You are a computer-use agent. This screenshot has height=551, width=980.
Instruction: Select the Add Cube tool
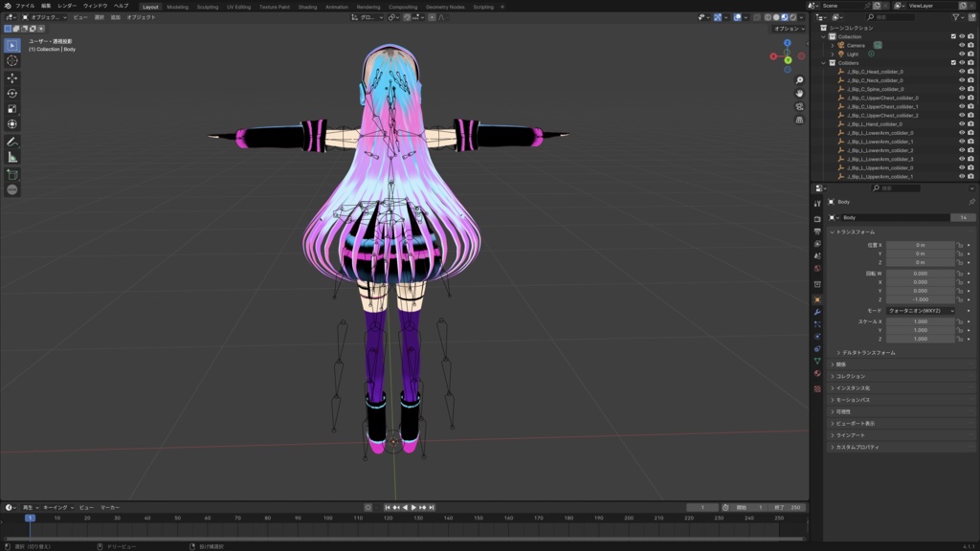click(x=11, y=174)
